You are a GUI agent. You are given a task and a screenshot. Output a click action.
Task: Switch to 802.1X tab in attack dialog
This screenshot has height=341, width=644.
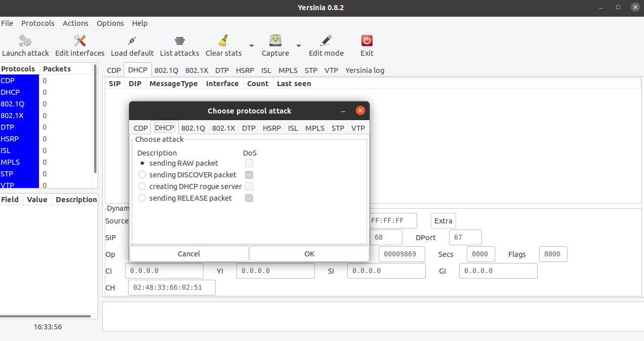pos(224,128)
